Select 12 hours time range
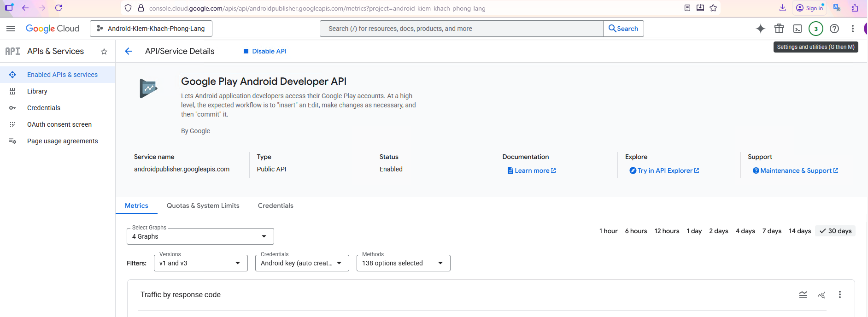Viewport: 868px width, 317px height. 667,231
